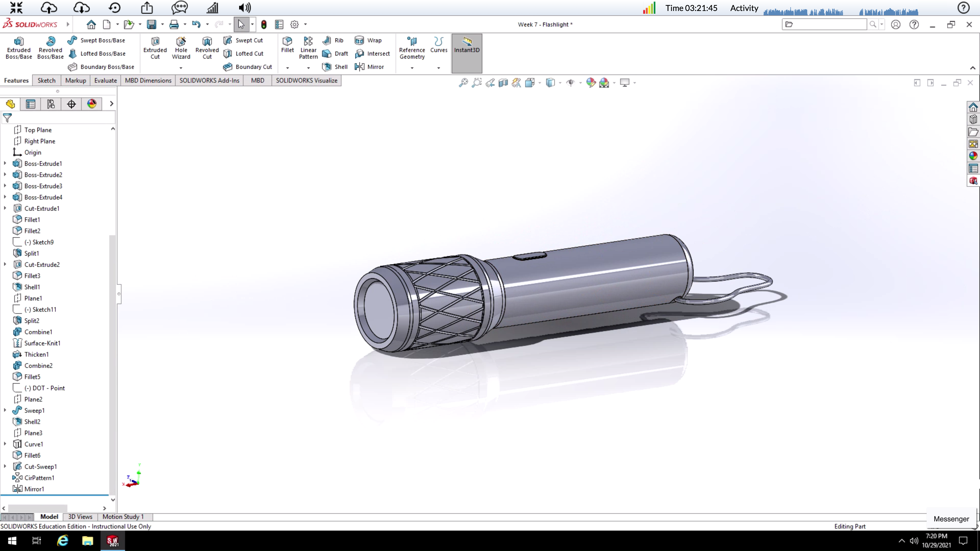The image size is (980, 551).
Task: Click the Rebuild traffic light icon
Action: (264, 25)
